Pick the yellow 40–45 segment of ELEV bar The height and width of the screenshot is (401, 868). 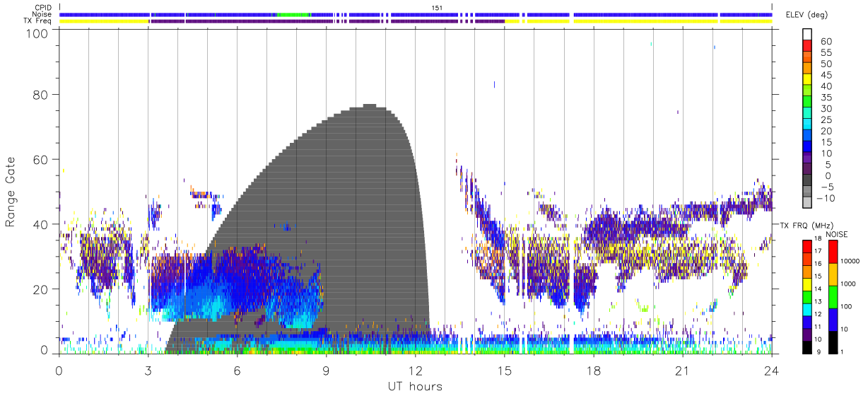pyautogui.click(x=807, y=80)
